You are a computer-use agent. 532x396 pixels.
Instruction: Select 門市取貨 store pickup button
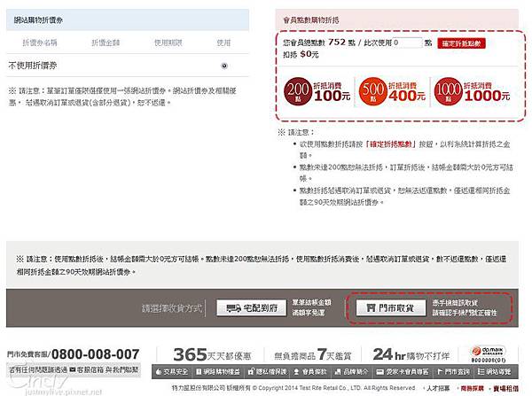coord(391,307)
